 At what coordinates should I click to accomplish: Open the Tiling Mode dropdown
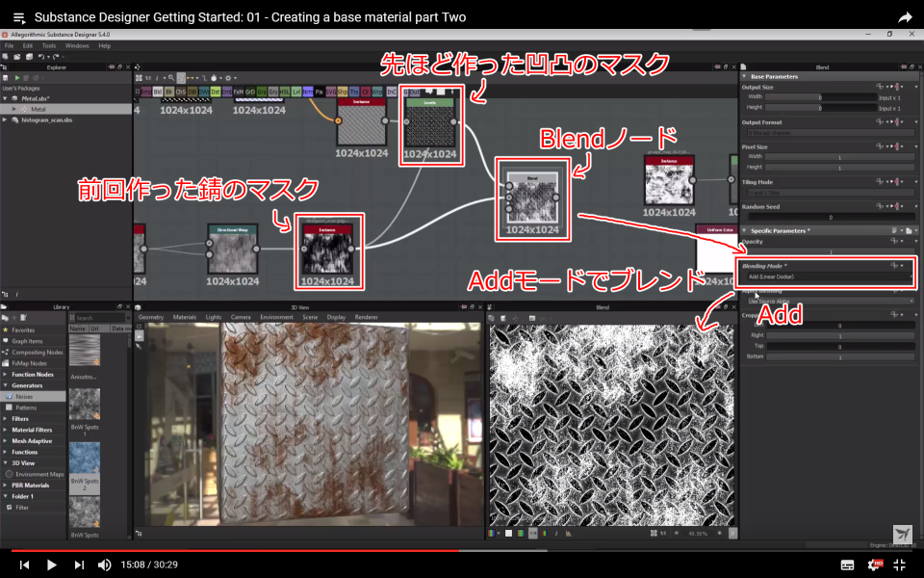pos(831,193)
